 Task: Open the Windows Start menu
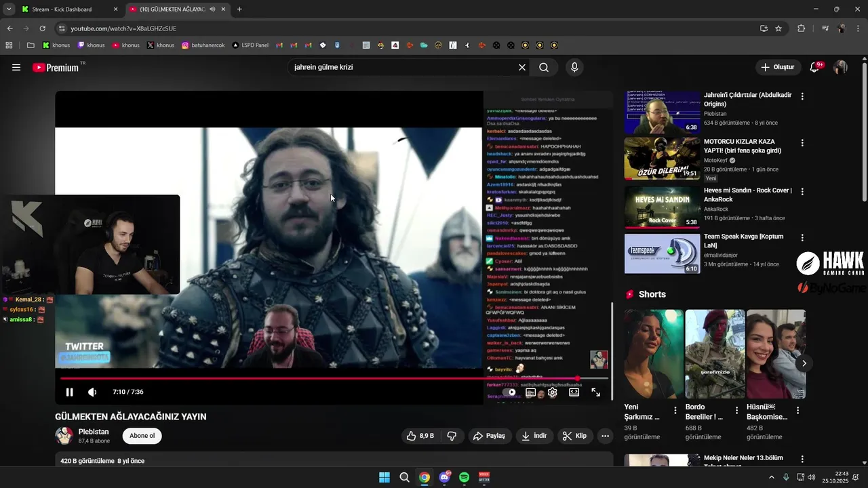(384, 477)
